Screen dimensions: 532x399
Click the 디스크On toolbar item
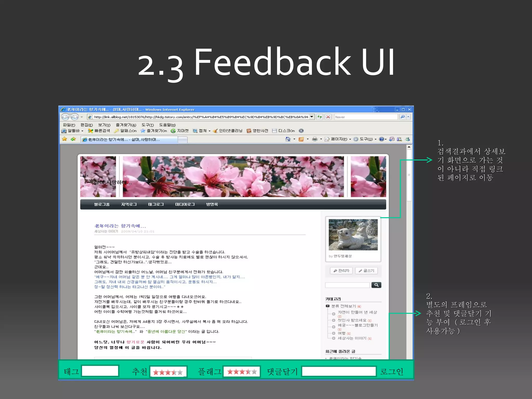(283, 131)
